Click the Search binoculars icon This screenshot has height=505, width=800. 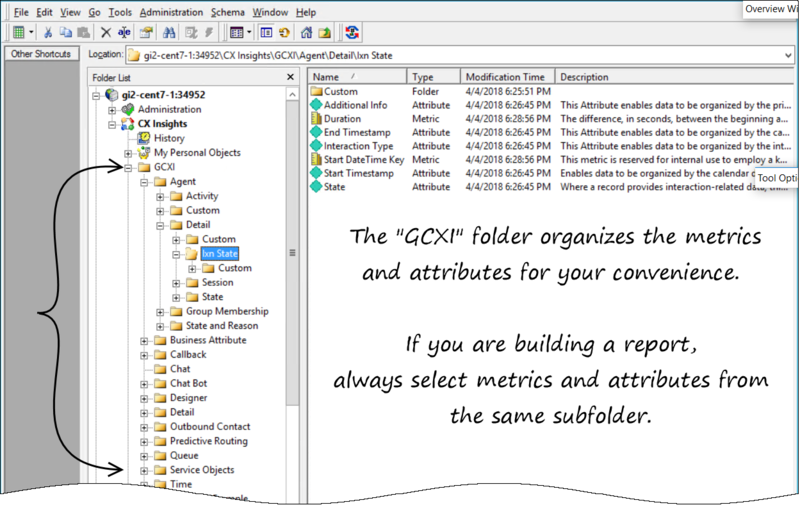coord(169,32)
